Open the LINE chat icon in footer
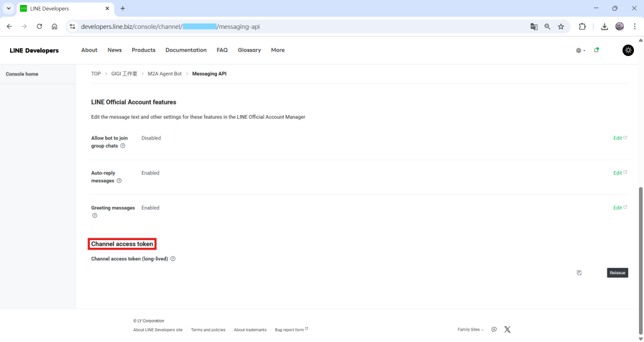This screenshot has width=644, height=342. tap(494, 329)
